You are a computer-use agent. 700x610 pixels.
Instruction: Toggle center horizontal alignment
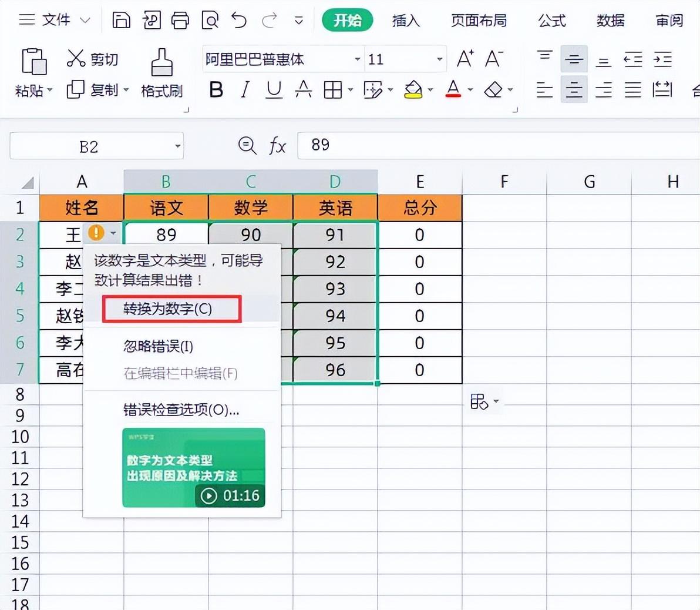tap(574, 90)
